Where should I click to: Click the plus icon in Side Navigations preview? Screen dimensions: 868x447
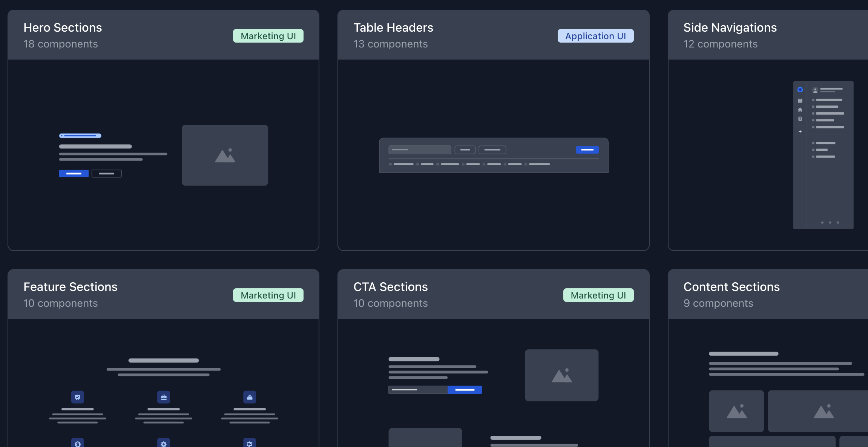[x=800, y=132]
